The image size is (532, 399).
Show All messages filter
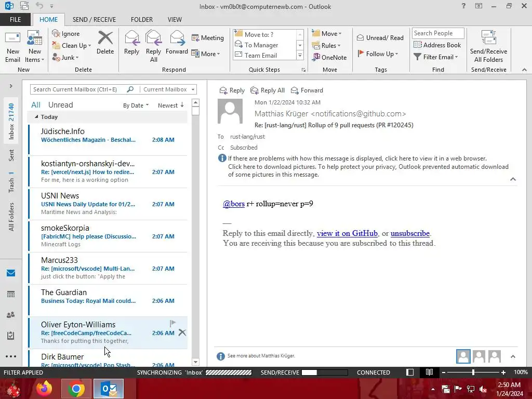click(x=36, y=105)
